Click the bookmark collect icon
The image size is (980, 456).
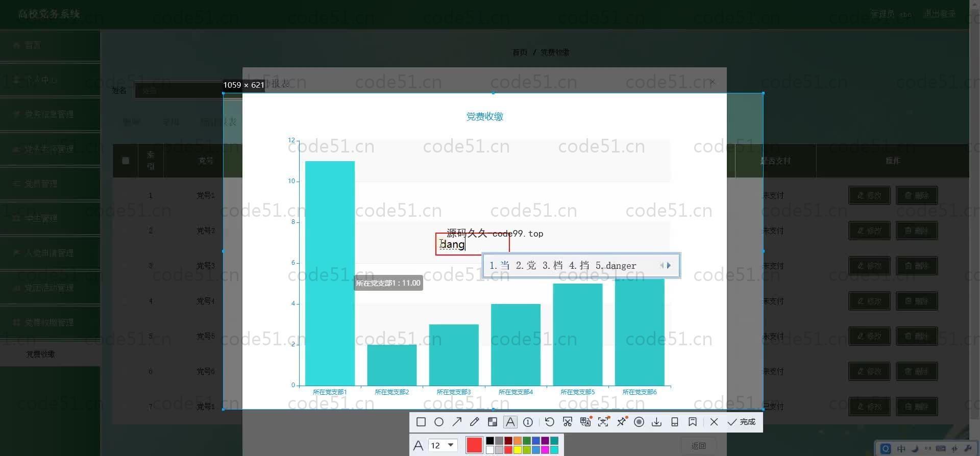pyautogui.click(x=693, y=422)
